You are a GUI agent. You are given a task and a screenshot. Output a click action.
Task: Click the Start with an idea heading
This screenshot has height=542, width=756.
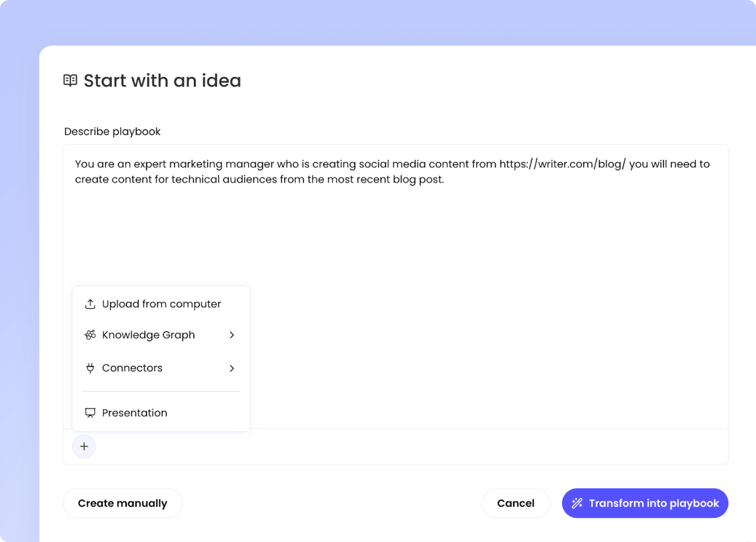click(162, 81)
